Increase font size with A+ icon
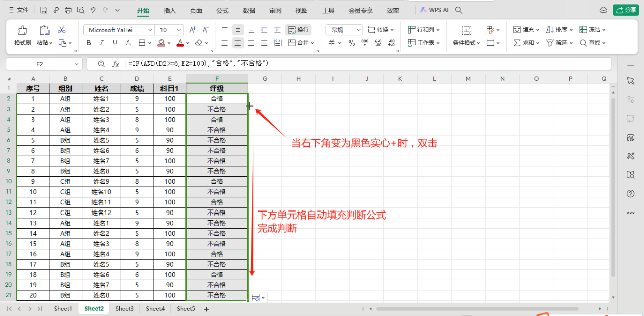The height and width of the screenshot is (316, 644). tap(193, 30)
